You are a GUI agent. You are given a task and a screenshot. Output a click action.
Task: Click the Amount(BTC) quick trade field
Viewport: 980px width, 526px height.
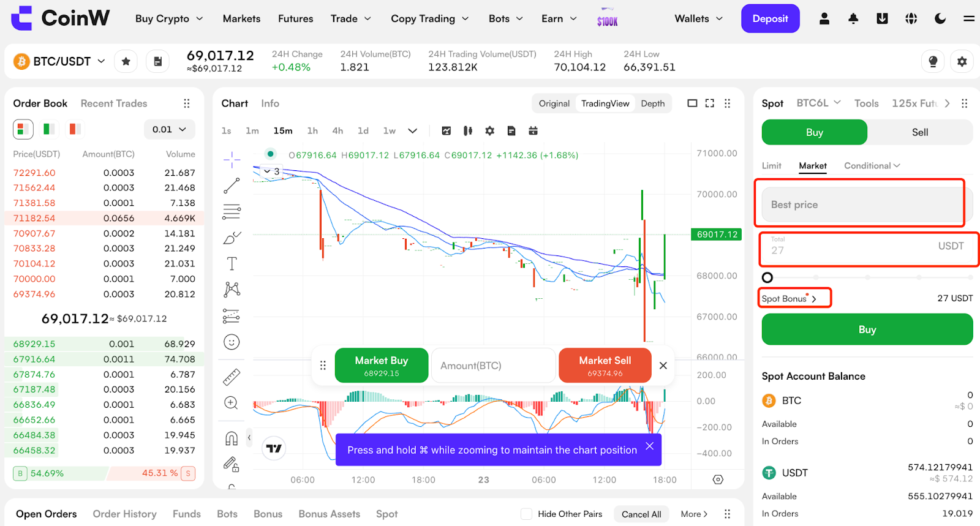pyautogui.click(x=494, y=366)
